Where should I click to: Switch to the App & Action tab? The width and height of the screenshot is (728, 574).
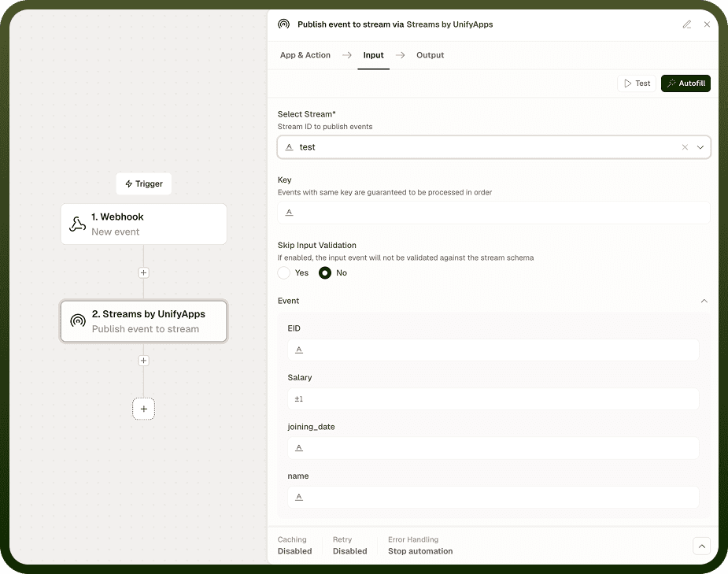point(305,55)
